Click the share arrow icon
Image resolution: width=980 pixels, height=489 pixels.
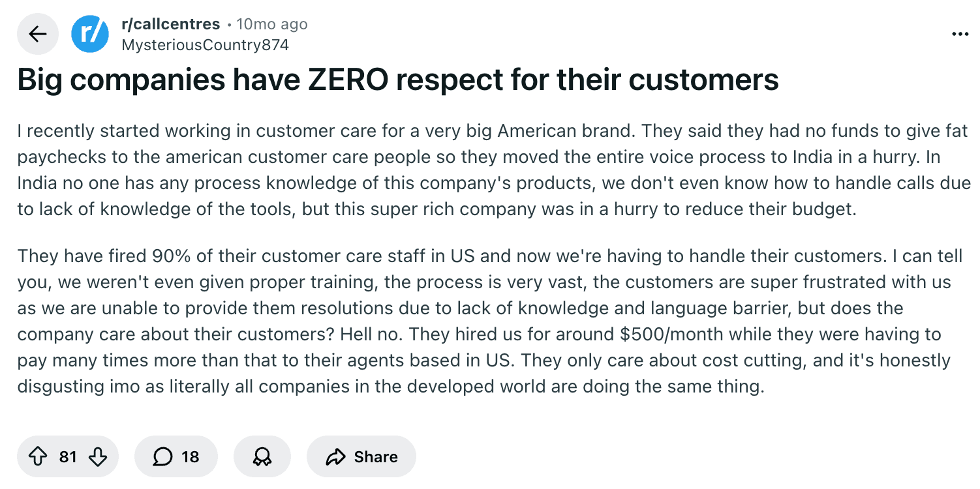point(335,457)
